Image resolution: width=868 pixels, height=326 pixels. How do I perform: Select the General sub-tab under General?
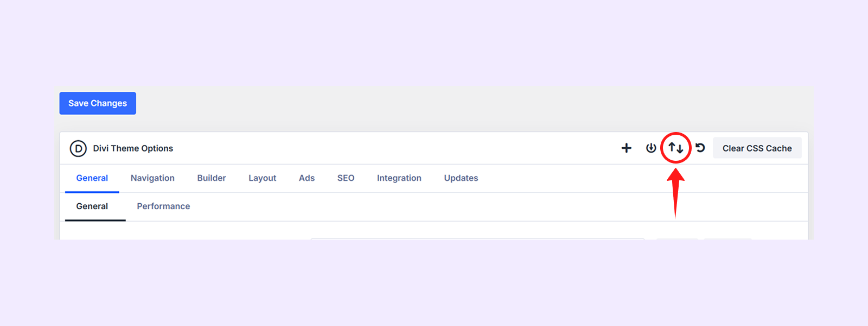click(92, 206)
